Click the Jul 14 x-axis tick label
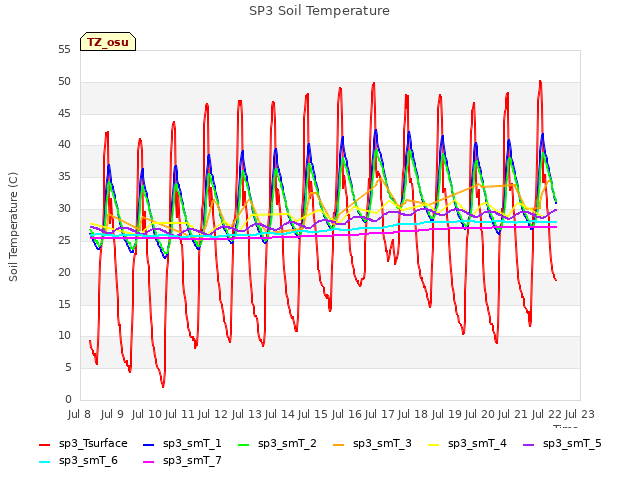 click(x=280, y=414)
